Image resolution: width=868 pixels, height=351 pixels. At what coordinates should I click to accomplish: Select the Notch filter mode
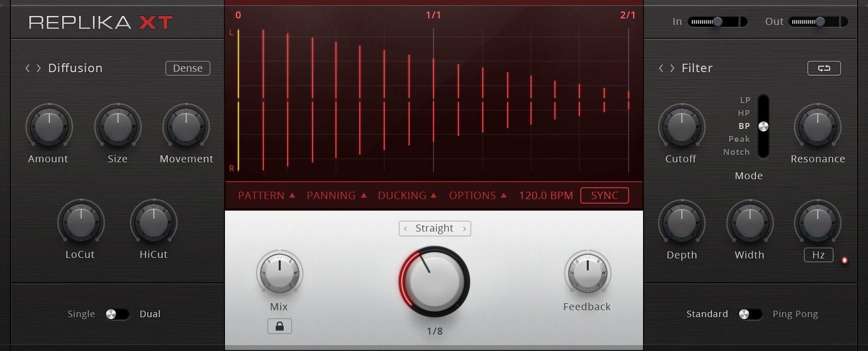tap(736, 152)
